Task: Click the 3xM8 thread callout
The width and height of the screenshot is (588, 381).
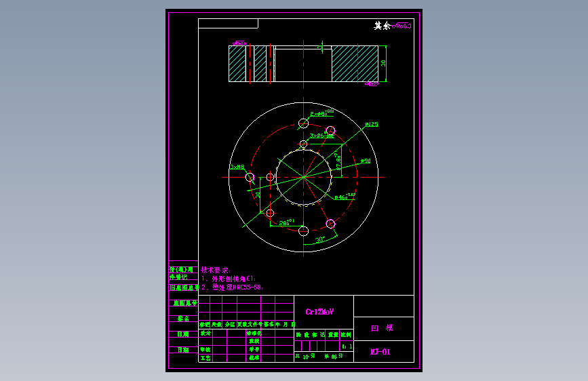Action: 237,167
